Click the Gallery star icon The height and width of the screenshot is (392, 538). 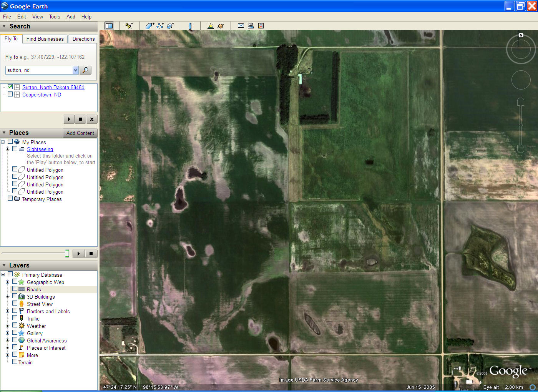[22, 333]
